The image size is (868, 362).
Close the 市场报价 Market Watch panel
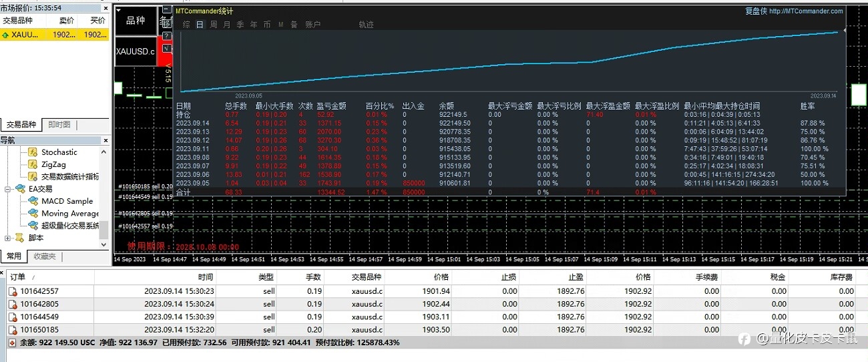point(105,8)
